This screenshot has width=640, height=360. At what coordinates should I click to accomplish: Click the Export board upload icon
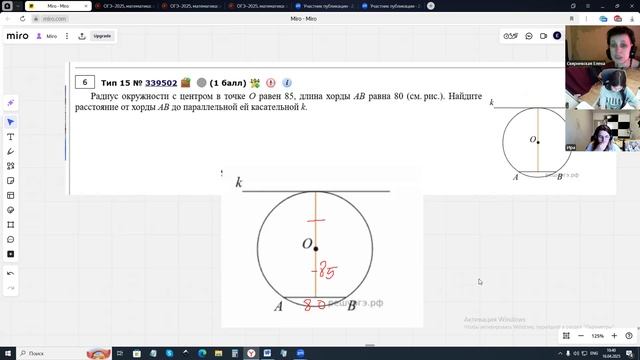[x=82, y=36]
